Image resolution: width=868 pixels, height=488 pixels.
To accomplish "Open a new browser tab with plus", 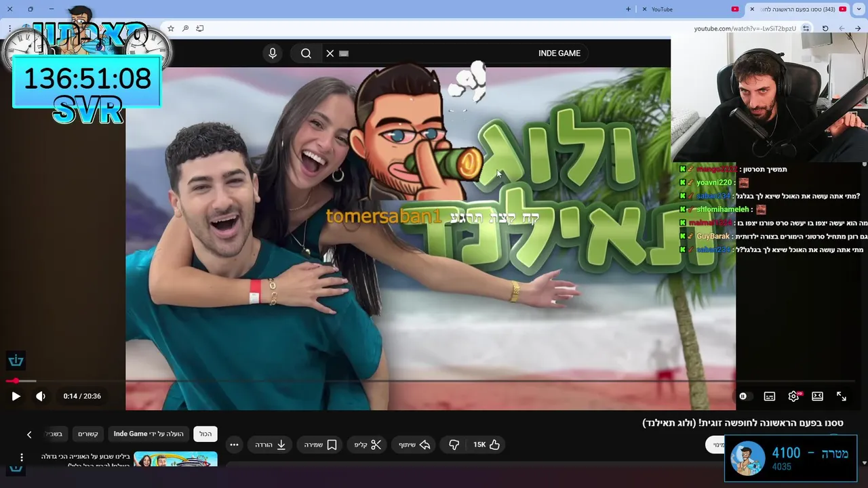I will point(628,9).
